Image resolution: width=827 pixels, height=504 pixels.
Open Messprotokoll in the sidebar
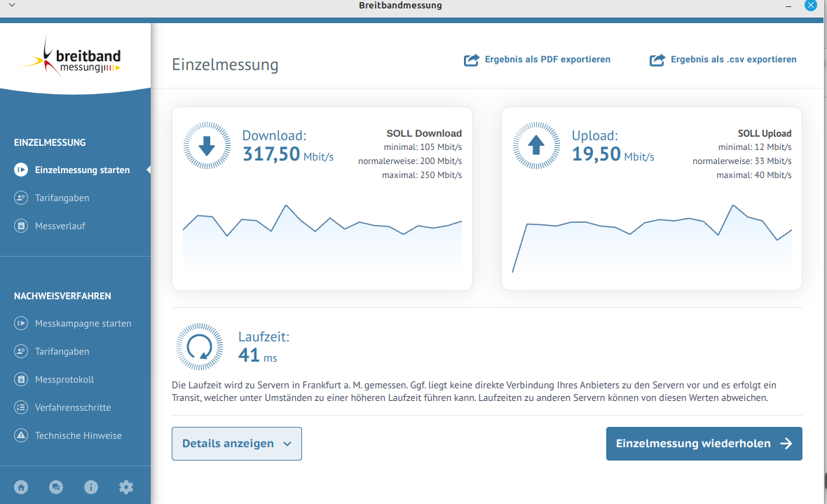click(x=64, y=379)
